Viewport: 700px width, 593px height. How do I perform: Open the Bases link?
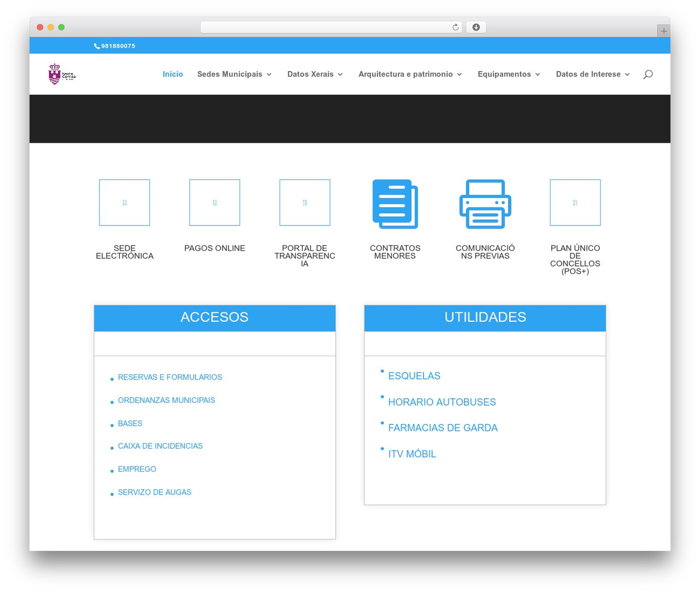pyautogui.click(x=130, y=423)
